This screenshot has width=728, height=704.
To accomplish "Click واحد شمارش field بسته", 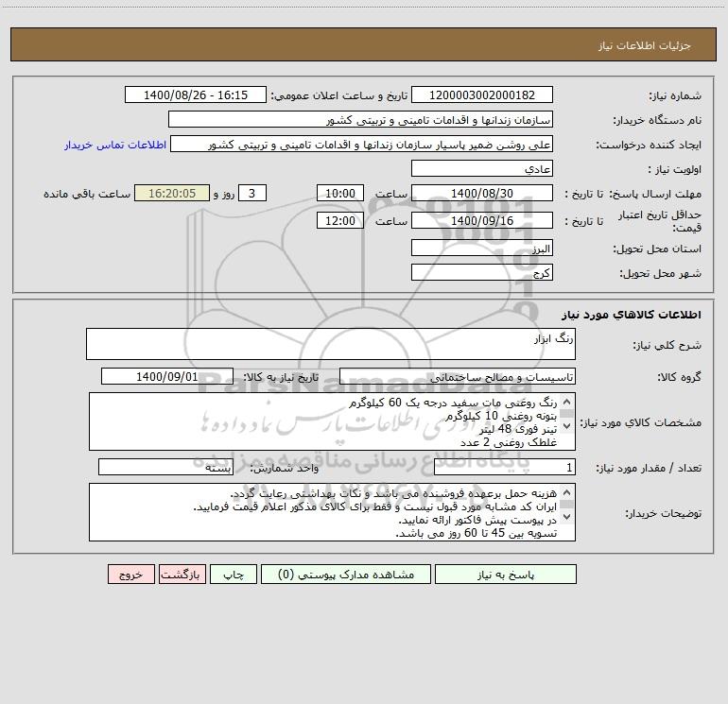I will (x=165, y=467).
